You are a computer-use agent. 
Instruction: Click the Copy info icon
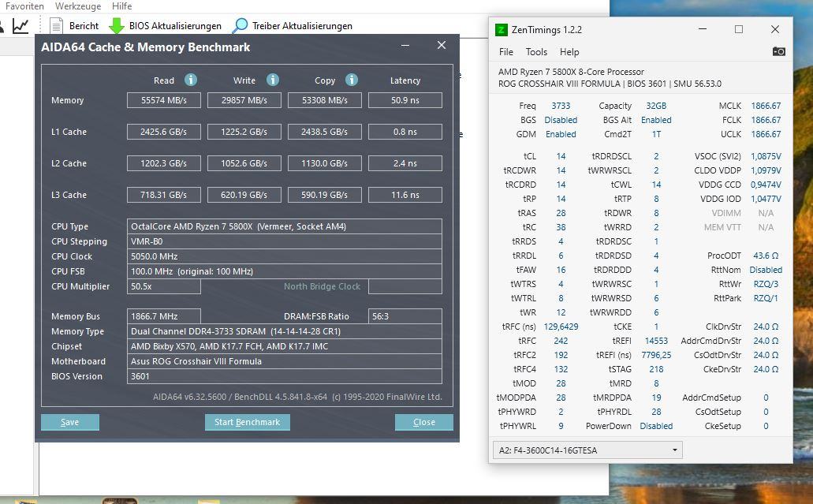[352, 80]
